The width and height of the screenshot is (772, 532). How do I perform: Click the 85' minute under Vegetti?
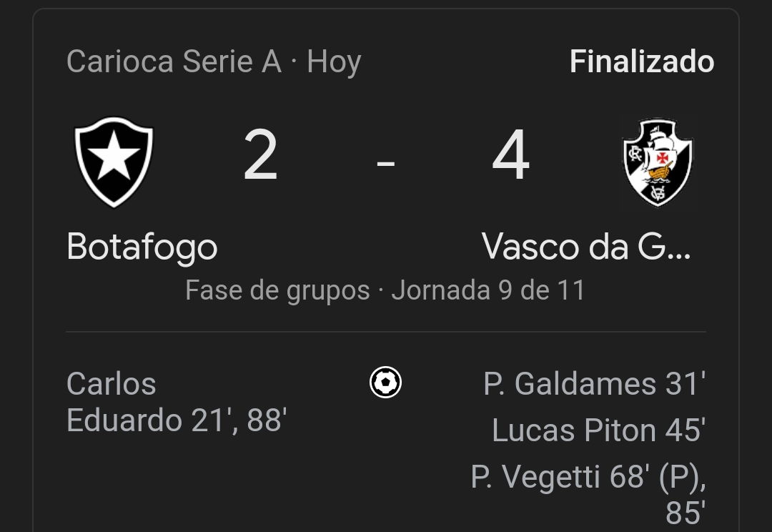686,513
